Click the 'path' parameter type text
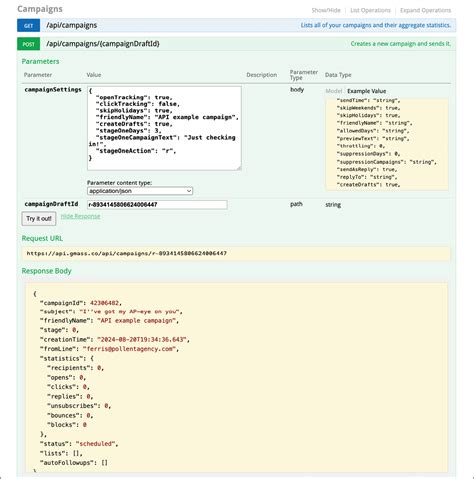 296,204
